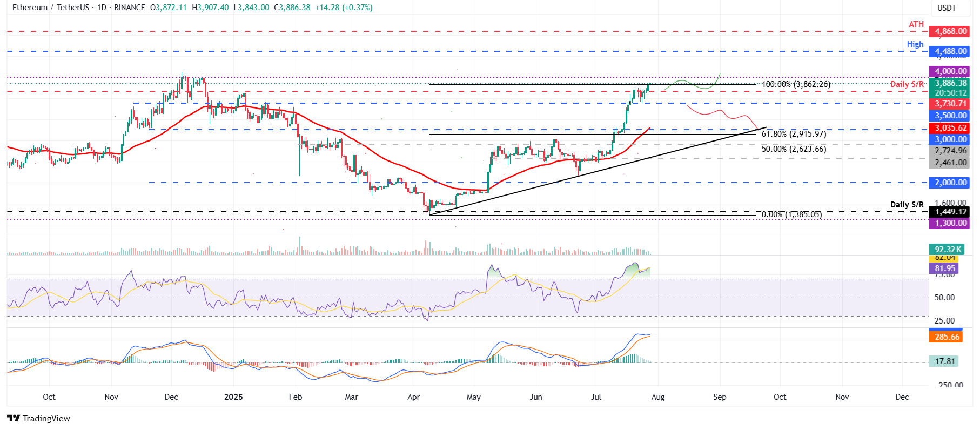
Task: Select the black 1,449.12 Daily S/R label
Action: click(x=950, y=212)
